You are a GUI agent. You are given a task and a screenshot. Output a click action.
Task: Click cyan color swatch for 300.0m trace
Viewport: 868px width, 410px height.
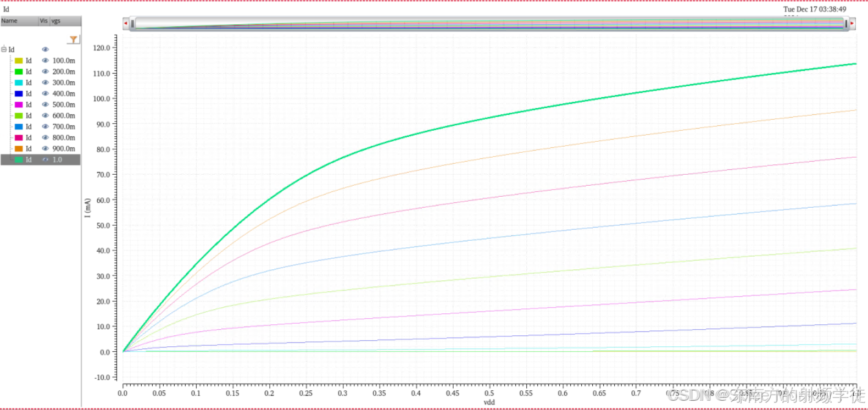[19, 82]
